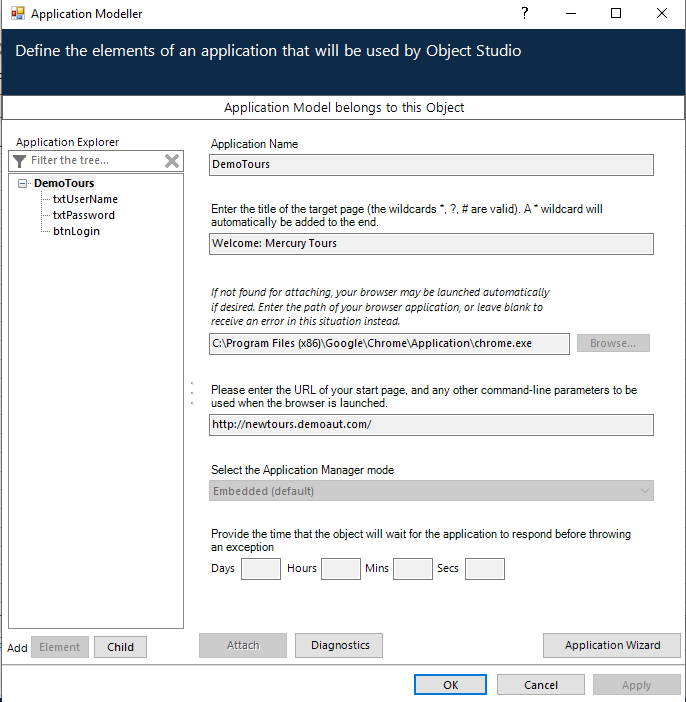Image resolution: width=686 pixels, height=702 pixels.
Task: Select the txtUserName element
Action: pyautogui.click(x=85, y=199)
